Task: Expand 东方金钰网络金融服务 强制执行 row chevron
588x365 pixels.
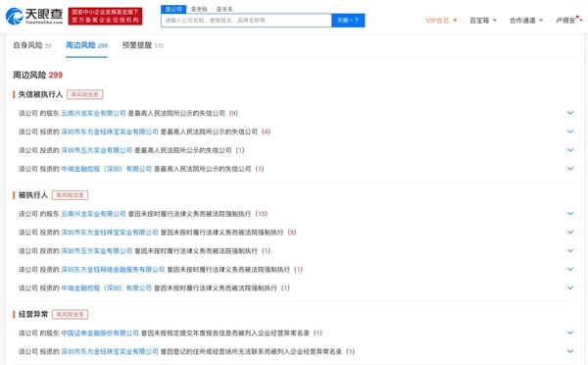Action: [570, 269]
